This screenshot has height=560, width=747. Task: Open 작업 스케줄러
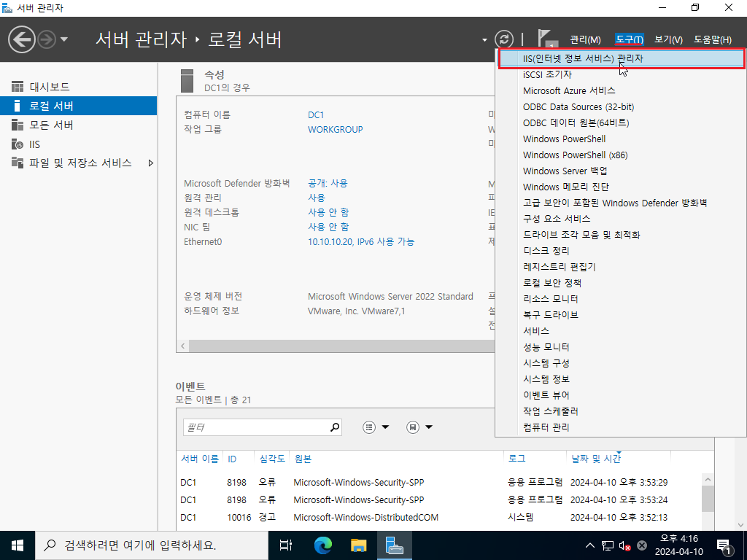point(622,411)
